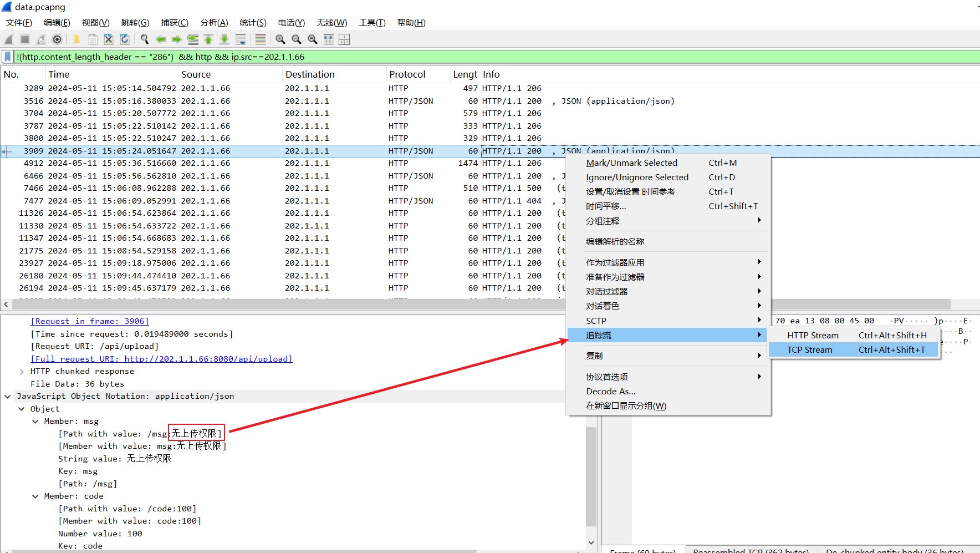Stop the running capture
The height and width of the screenshot is (553, 980).
(x=25, y=39)
